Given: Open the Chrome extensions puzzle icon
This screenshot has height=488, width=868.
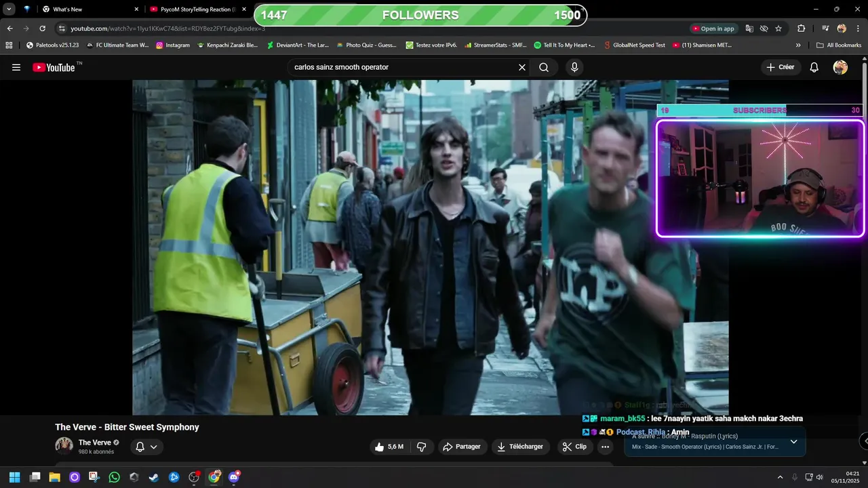Looking at the screenshot, I should (x=801, y=28).
